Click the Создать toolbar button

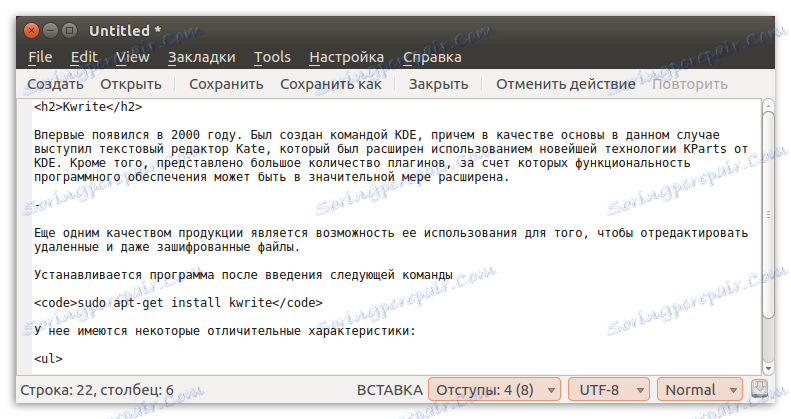pyautogui.click(x=55, y=84)
